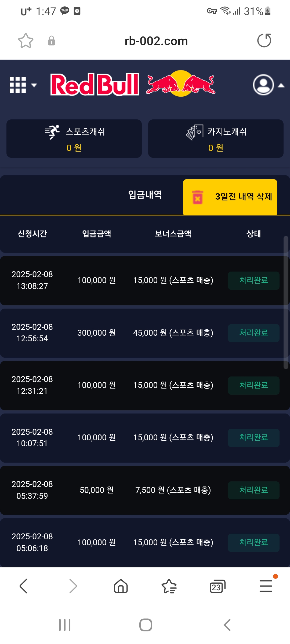Go back with the browser back arrow
290x644 pixels.
[x=24, y=586]
